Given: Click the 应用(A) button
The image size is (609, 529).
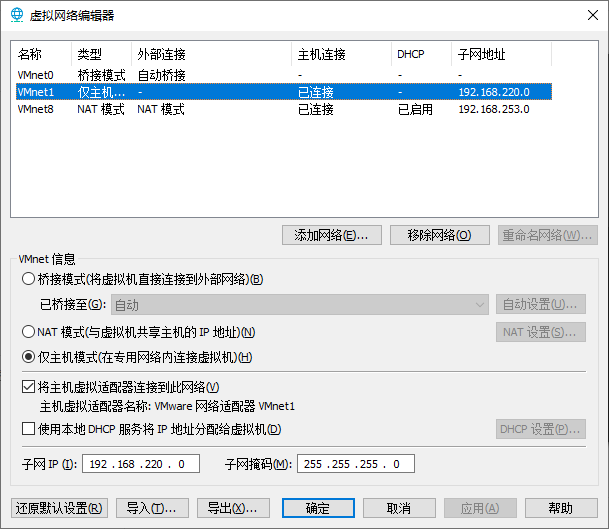Looking at the screenshot, I should 480,508.
